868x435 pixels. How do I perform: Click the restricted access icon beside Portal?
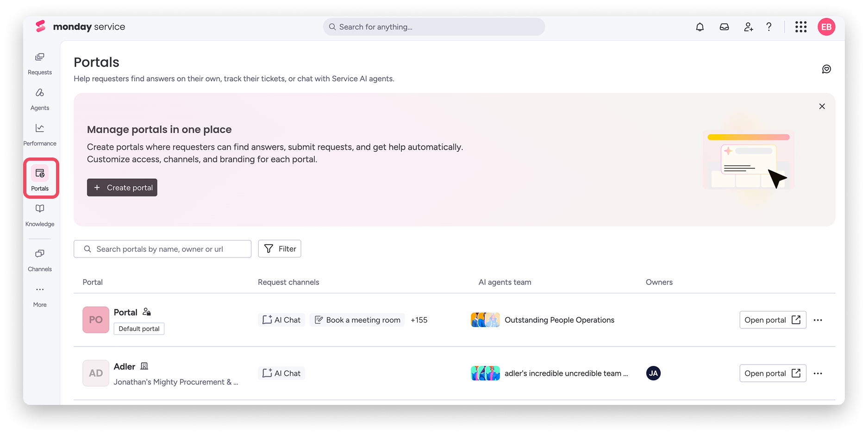(147, 312)
